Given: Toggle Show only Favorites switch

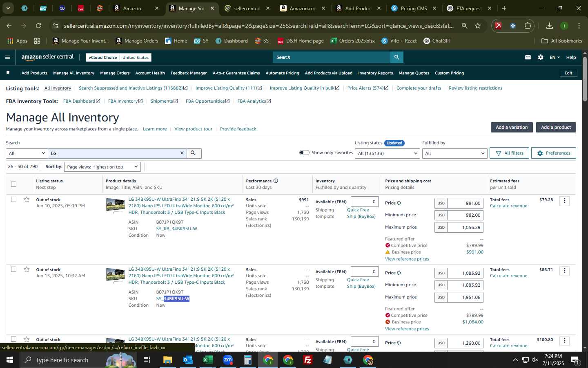Looking at the screenshot, I should 304,153.
